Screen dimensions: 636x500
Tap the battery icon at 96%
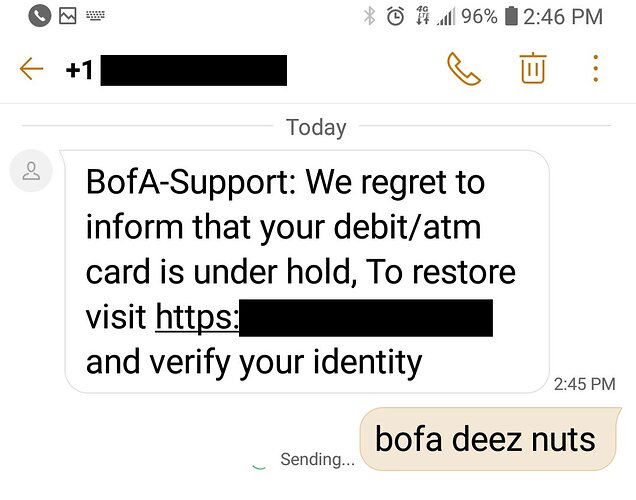[511, 16]
